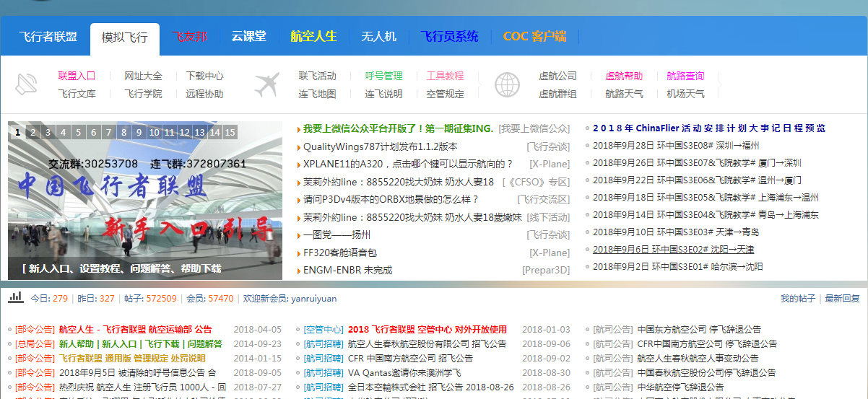The height and width of the screenshot is (399, 868).
Task: Open 下载中心 link
Action: (204, 76)
